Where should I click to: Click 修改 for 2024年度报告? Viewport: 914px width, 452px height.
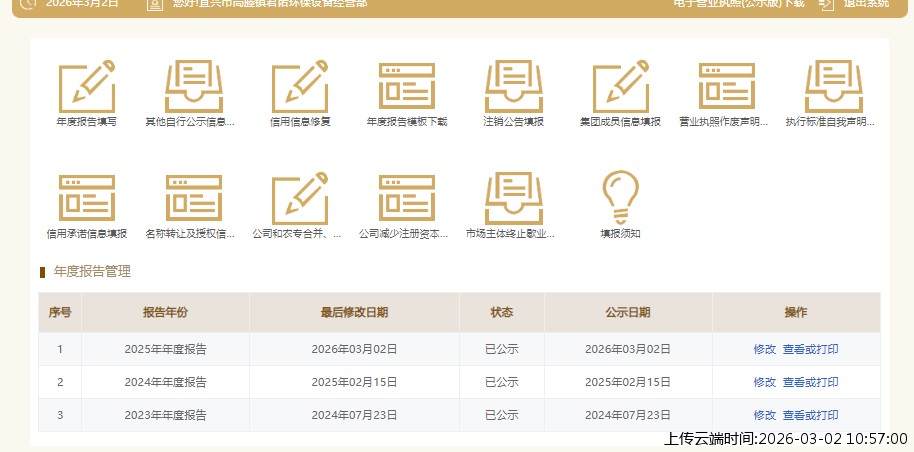pyautogui.click(x=764, y=382)
